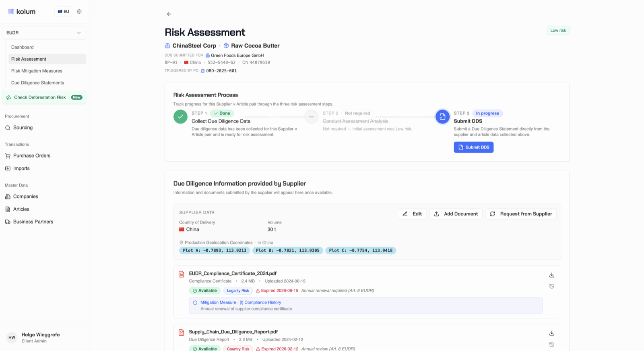Open Due Diligence Statements page
Screen dimensions: 644x351
[37, 83]
